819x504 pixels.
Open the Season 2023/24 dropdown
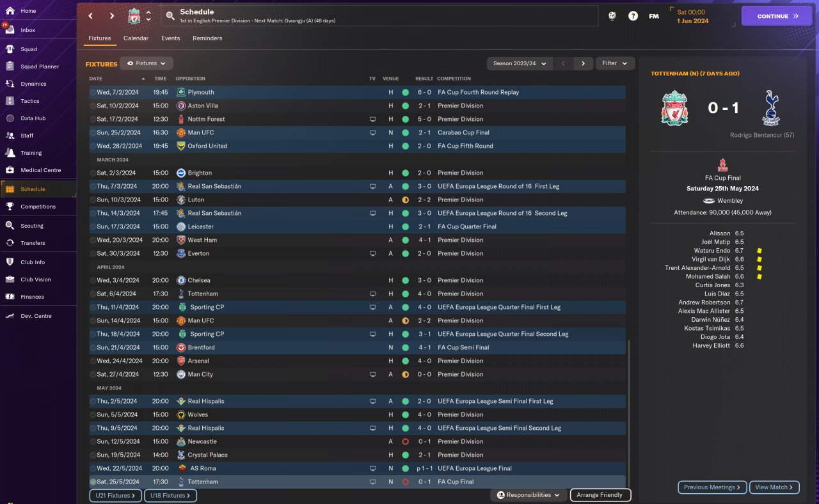pos(520,63)
